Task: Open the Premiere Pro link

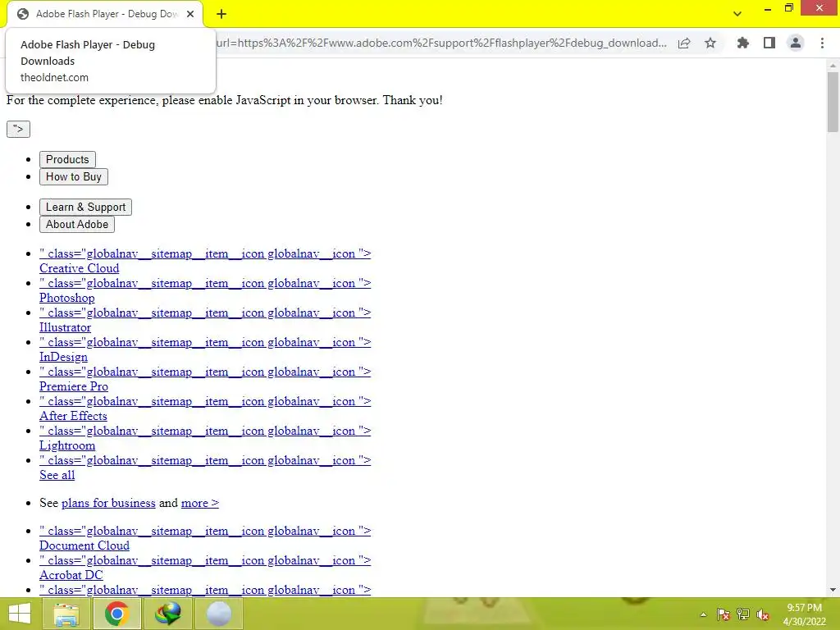Action: (x=73, y=386)
